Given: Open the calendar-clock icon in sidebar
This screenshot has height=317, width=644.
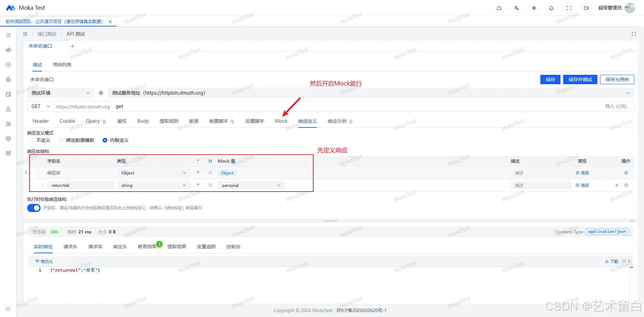Looking at the screenshot, I should 8,94.
